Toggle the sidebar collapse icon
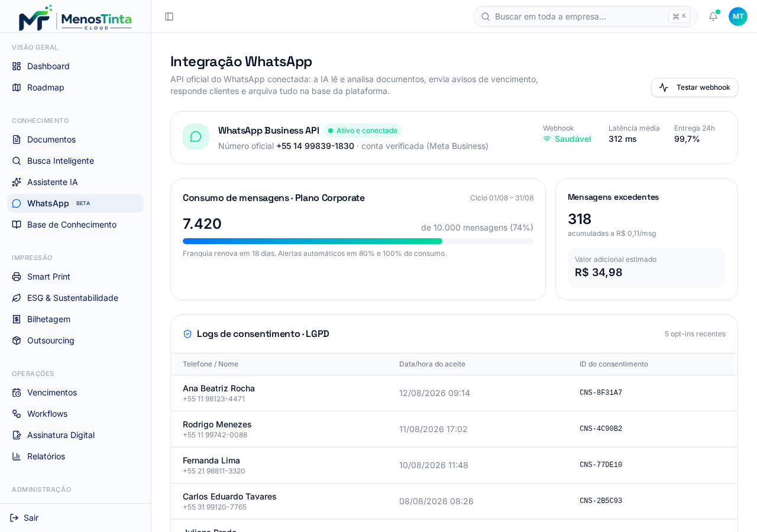The width and height of the screenshot is (757, 532). click(169, 17)
